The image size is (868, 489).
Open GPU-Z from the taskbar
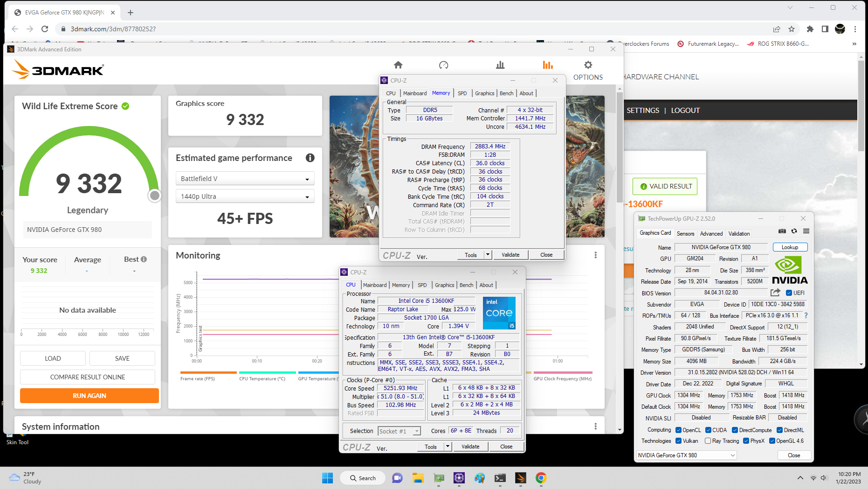point(439,478)
